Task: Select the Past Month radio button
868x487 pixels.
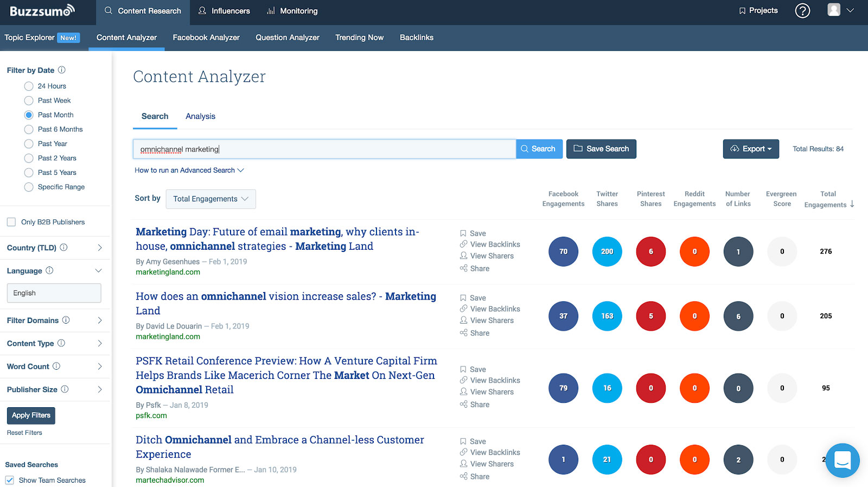Action: click(x=29, y=115)
